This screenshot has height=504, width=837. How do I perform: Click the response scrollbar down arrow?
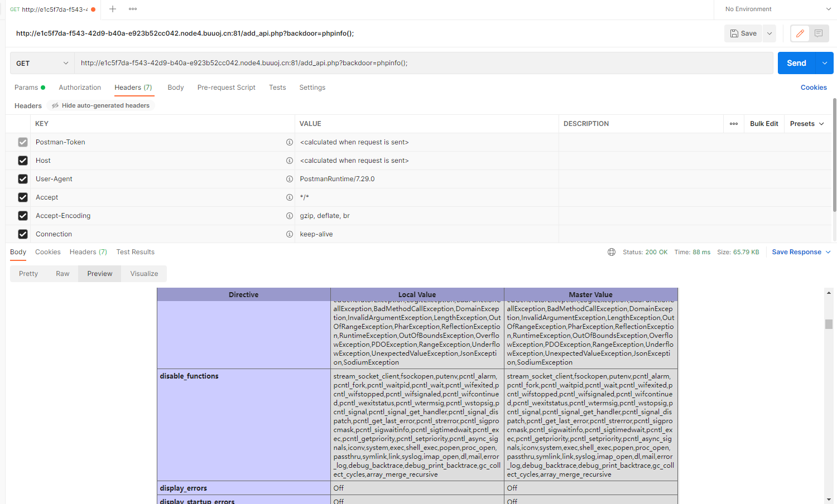coord(829,500)
